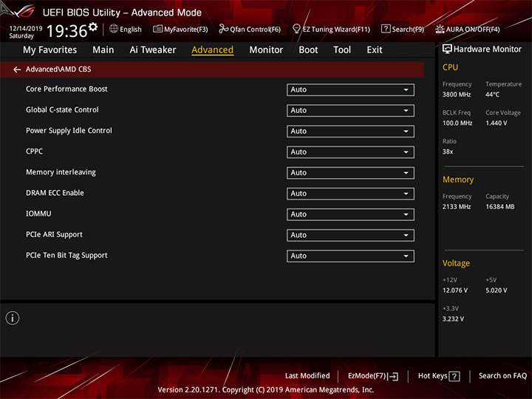Click Search on FAQ link
The image size is (532, 399).
pyautogui.click(x=502, y=376)
